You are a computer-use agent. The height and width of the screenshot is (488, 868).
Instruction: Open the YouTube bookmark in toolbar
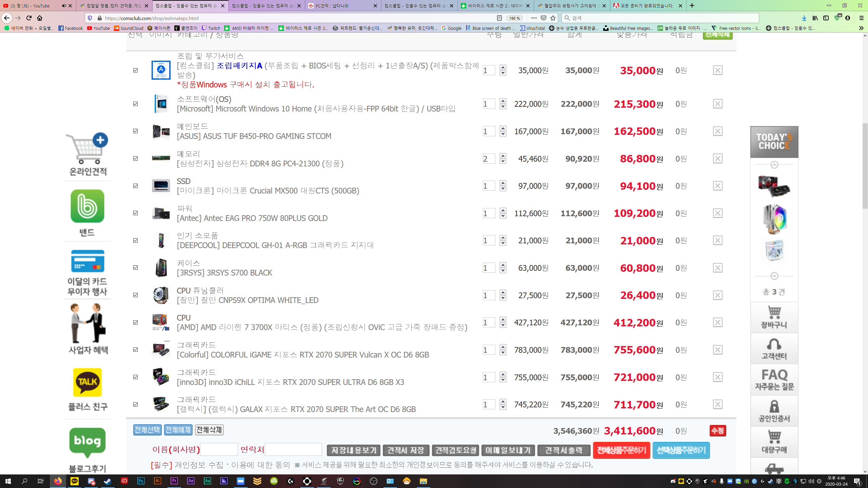point(98,28)
